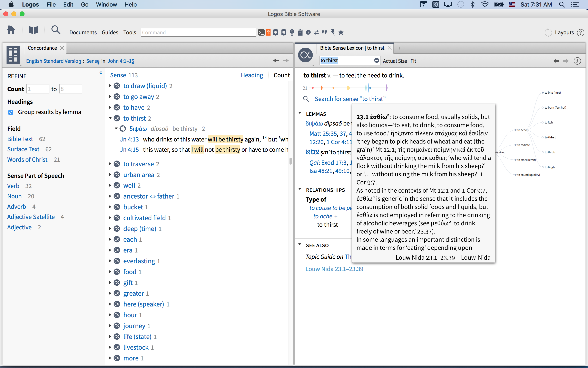The width and height of the screenshot is (588, 368).
Task: Click the lightning bolt shortcut icon
Action: click(333, 32)
